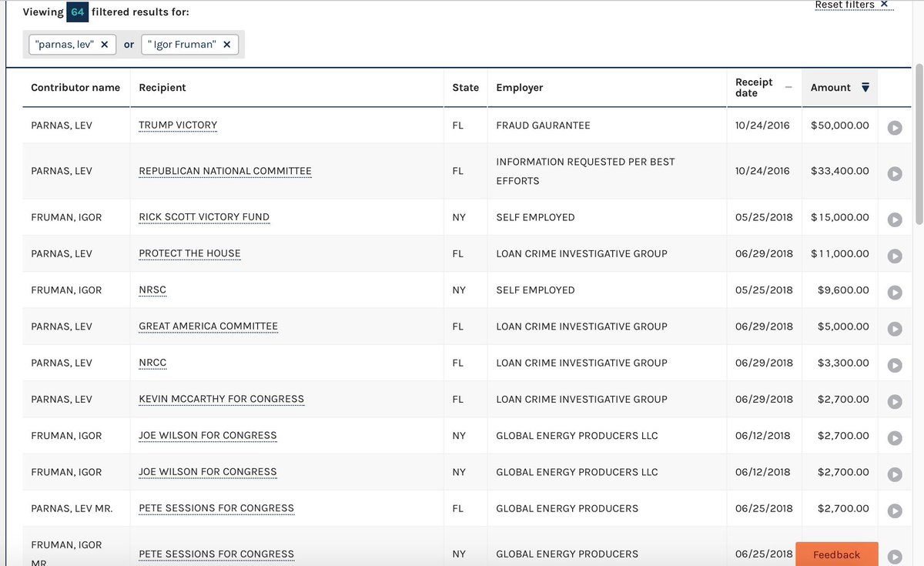Open PETE SESSIONS link in FRUMAN, IGOR MR row
Image resolution: width=924 pixels, height=566 pixels.
point(216,554)
